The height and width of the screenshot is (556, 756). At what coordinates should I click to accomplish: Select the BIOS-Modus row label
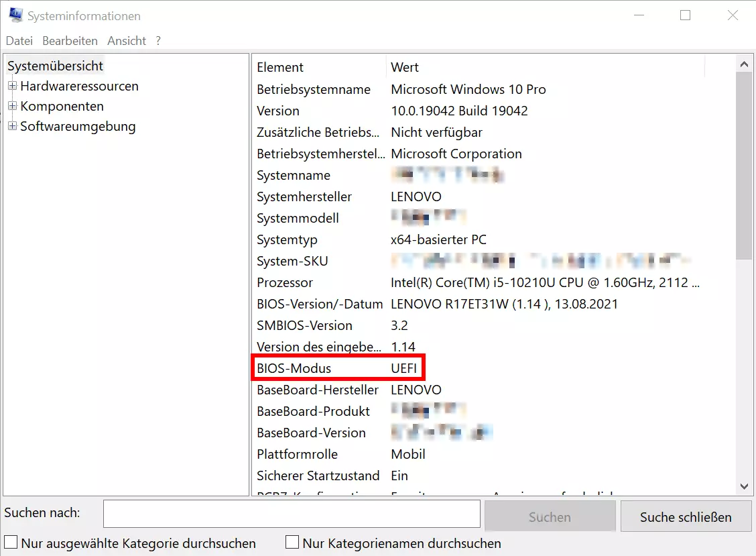(x=294, y=369)
